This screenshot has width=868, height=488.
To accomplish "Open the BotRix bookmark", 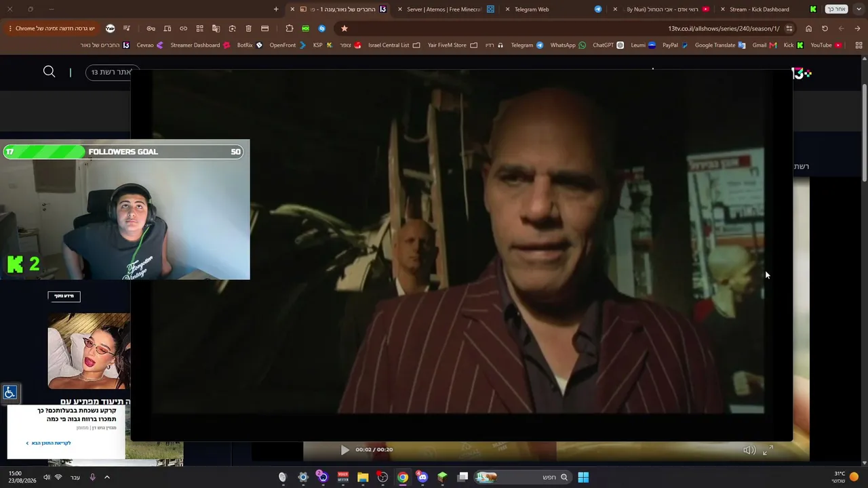I will pyautogui.click(x=250, y=45).
